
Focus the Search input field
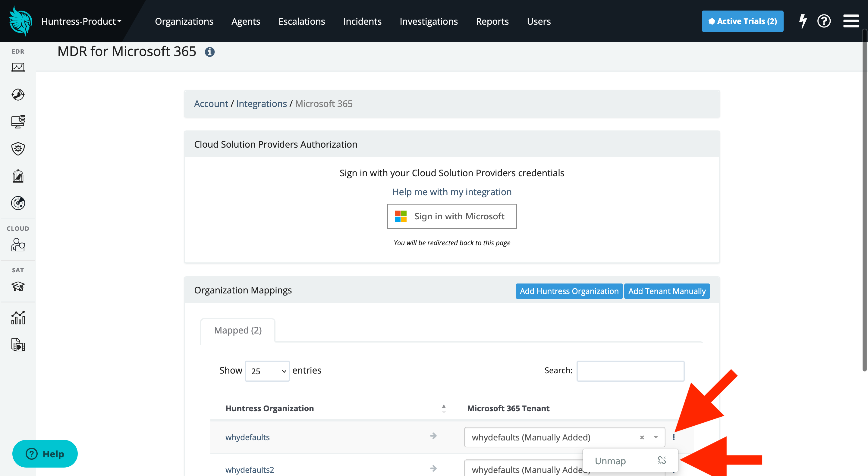pyautogui.click(x=630, y=371)
